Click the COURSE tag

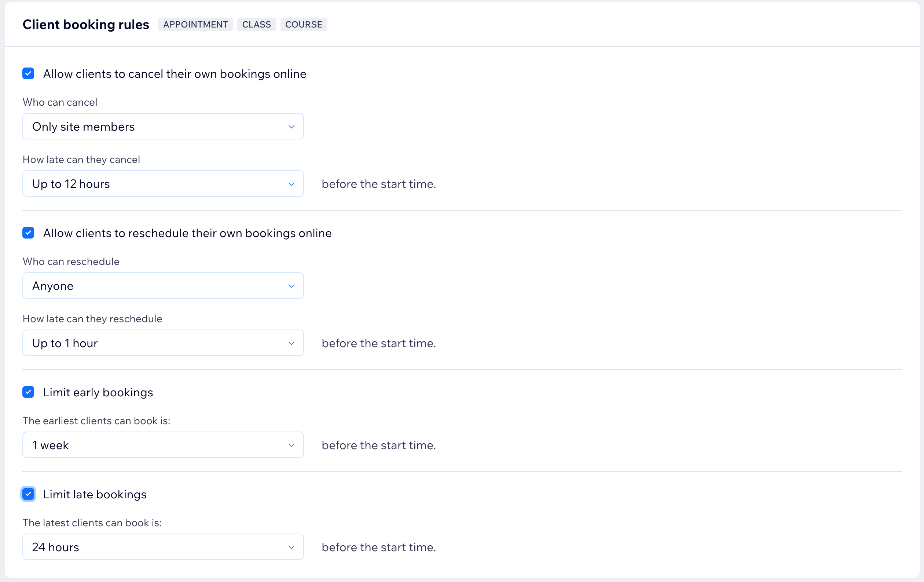pyautogui.click(x=304, y=24)
